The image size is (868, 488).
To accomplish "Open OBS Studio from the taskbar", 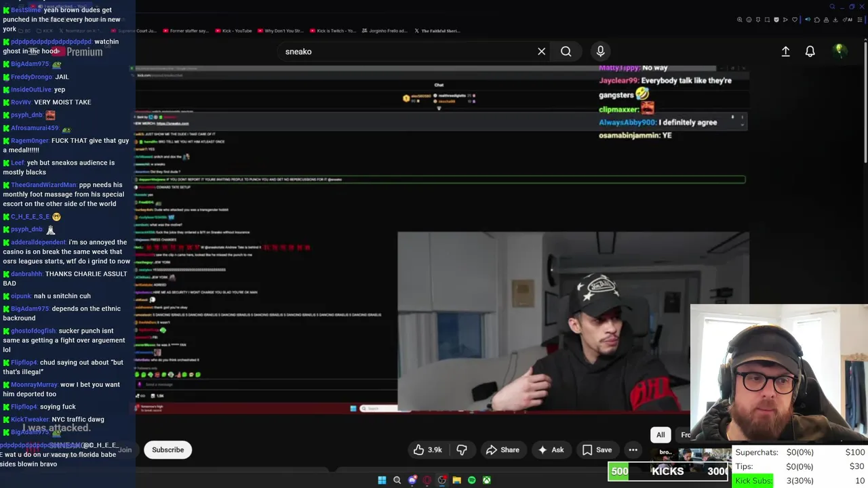I will click(x=442, y=480).
